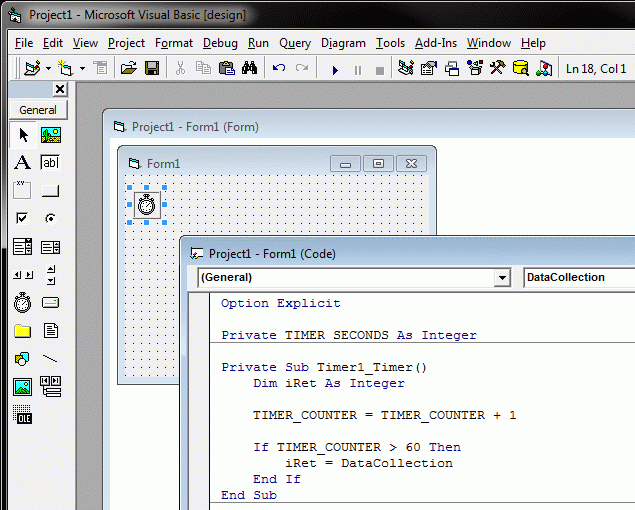This screenshot has width=635, height=510.
Task: Select the horizontal scrollbar tool
Action: click(x=22, y=275)
